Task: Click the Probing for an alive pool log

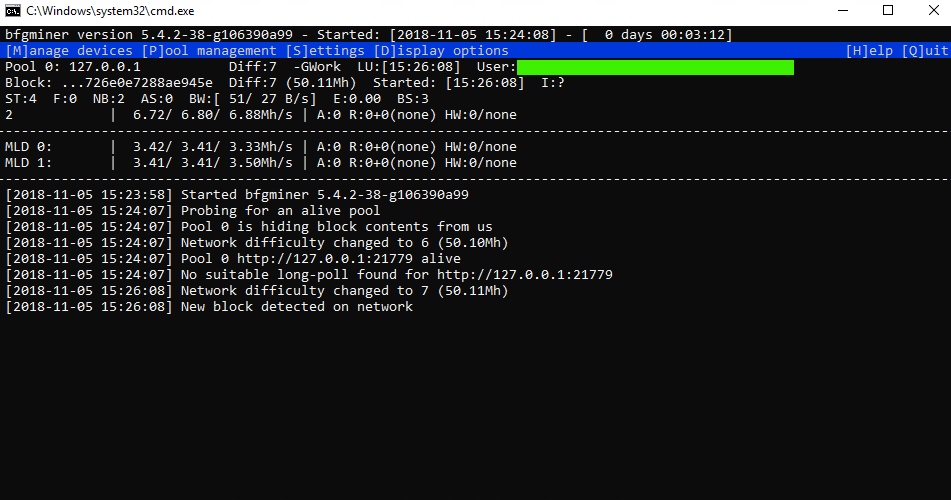Action: pos(193,211)
